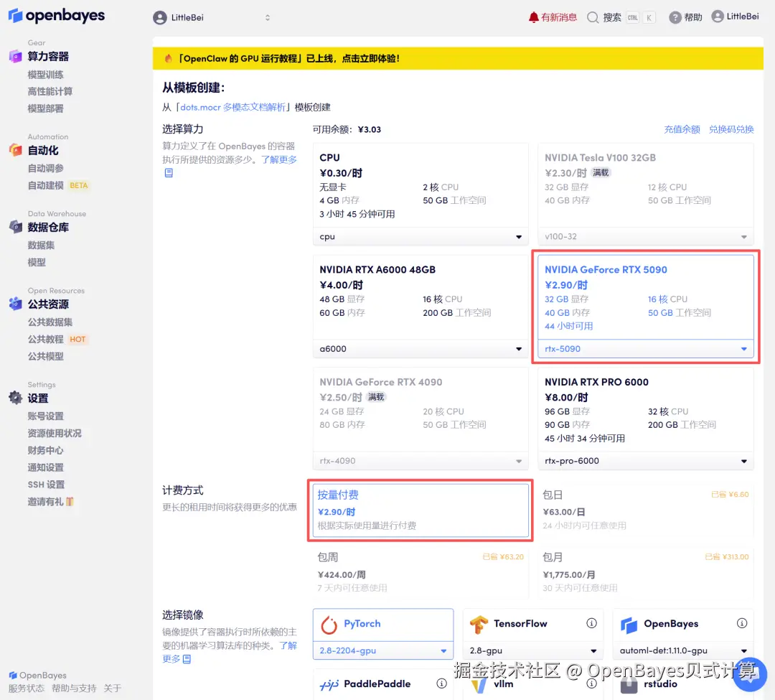Open 服务状态 footer link

click(27, 688)
